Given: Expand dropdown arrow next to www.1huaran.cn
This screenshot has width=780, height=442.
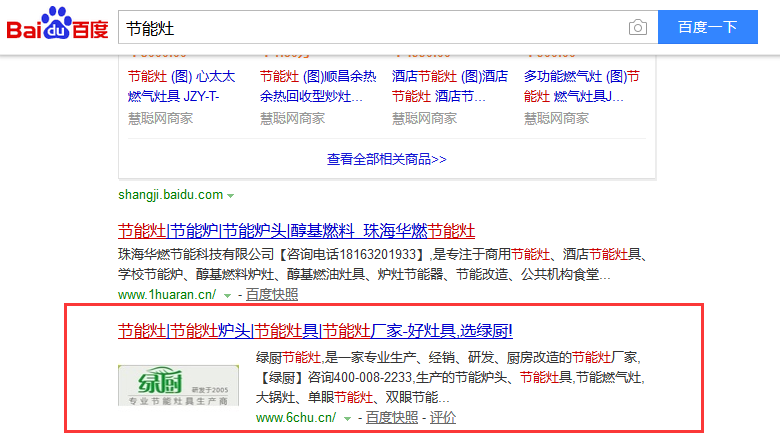Looking at the screenshot, I should pos(227,296).
